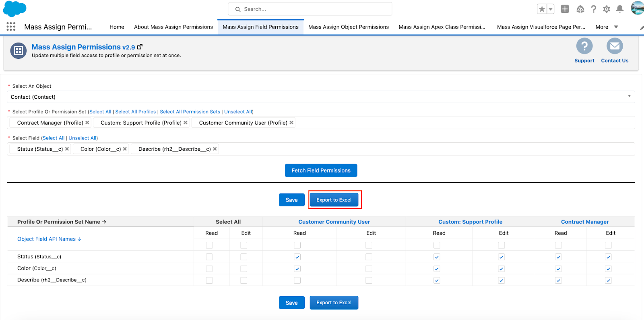
Task: Click the Mass Assign Permissions app grid icon
Action: [x=19, y=50]
